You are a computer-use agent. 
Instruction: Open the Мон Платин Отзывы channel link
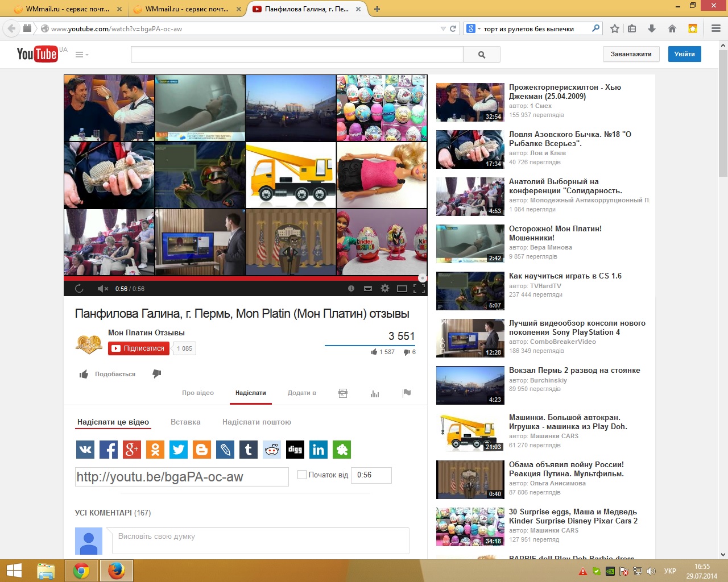(146, 332)
